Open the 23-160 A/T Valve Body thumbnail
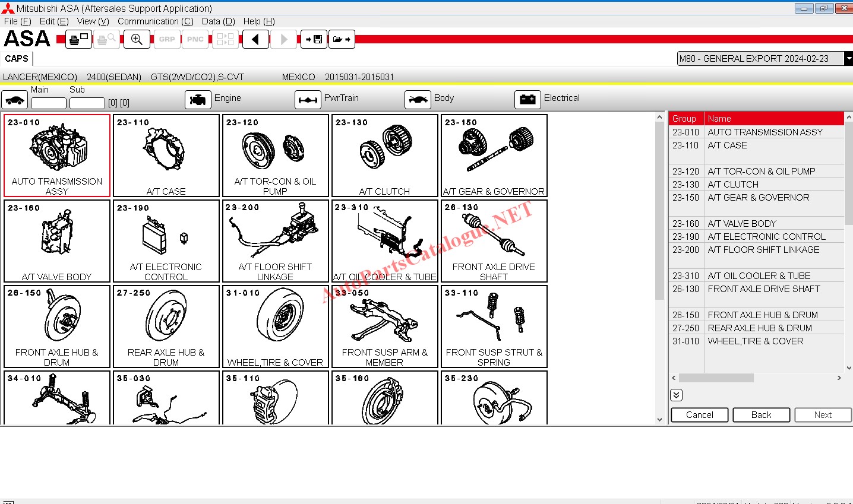Screen dimensions: 853x504 57,241
